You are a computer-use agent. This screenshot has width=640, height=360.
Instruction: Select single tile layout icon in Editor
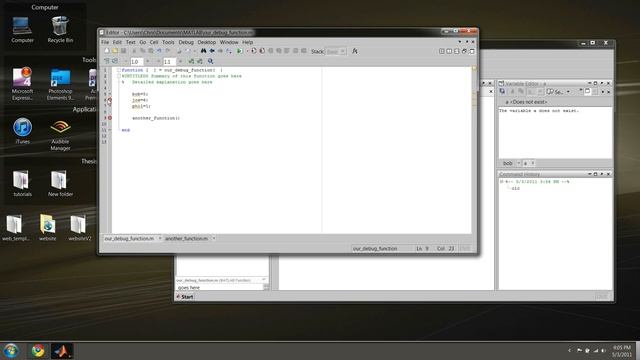pyautogui.click(x=442, y=51)
